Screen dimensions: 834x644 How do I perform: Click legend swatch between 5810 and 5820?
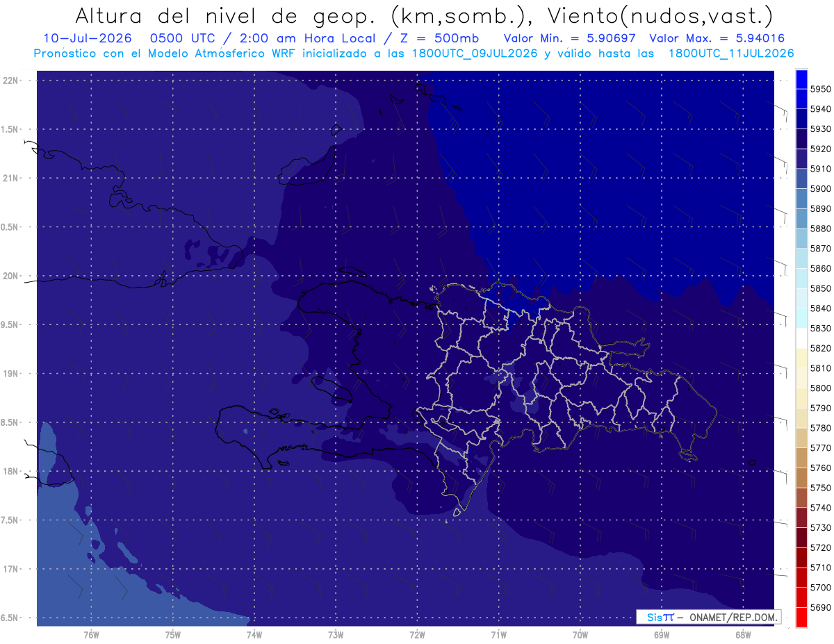click(801, 358)
